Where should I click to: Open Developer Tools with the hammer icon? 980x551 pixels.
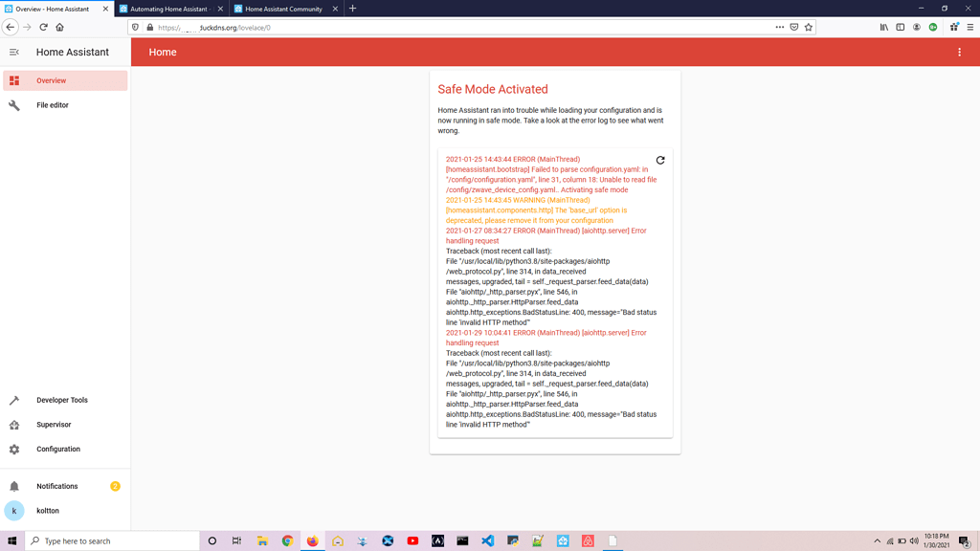click(x=13, y=400)
